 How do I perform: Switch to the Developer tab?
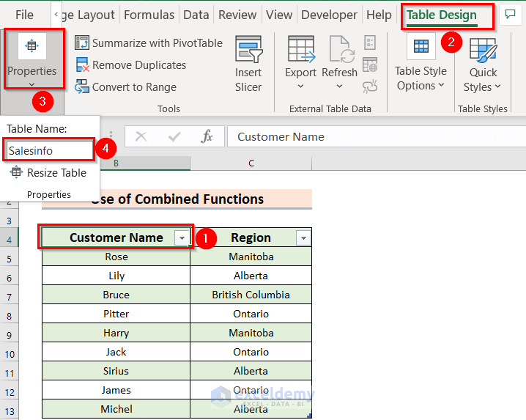(329, 15)
